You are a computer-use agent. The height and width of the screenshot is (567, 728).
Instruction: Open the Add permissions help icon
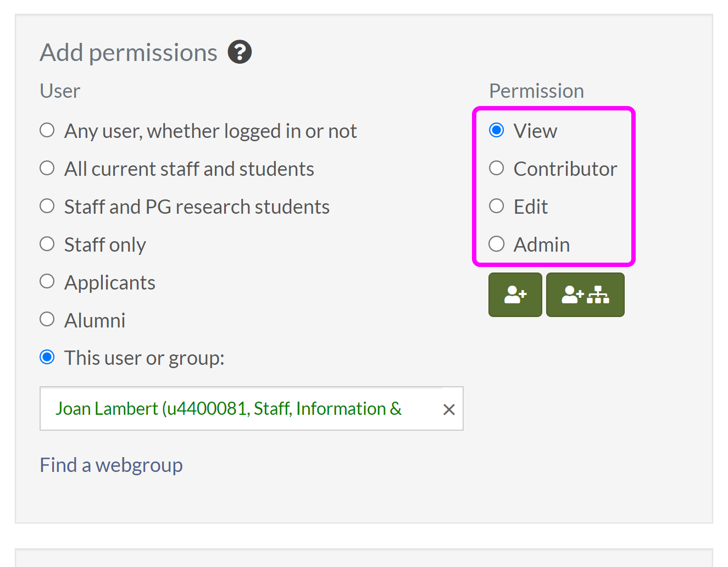[240, 52]
